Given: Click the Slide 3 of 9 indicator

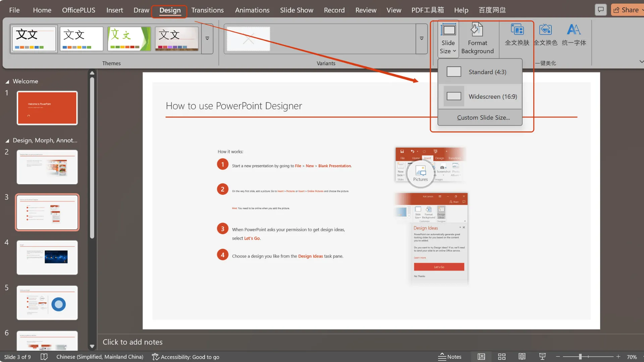Looking at the screenshot, I should coord(17,357).
